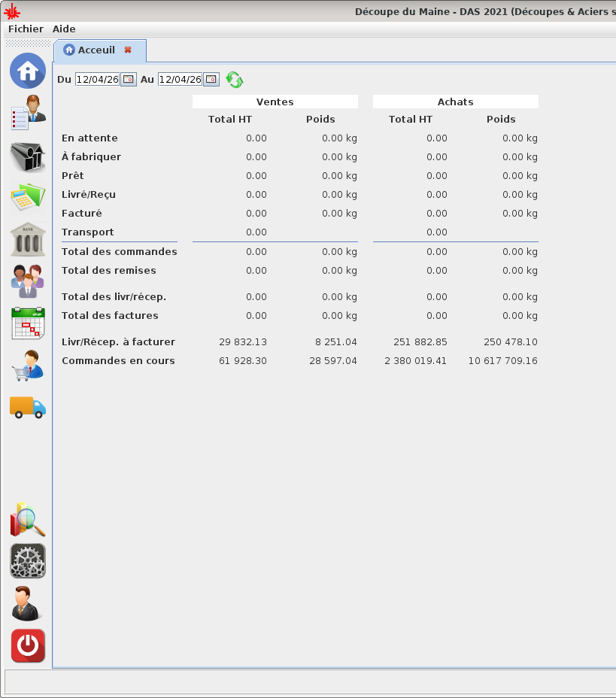Click the Transport row label
Image resolution: width=616 pixels, height=698 pixels.
tap(88, 232)
